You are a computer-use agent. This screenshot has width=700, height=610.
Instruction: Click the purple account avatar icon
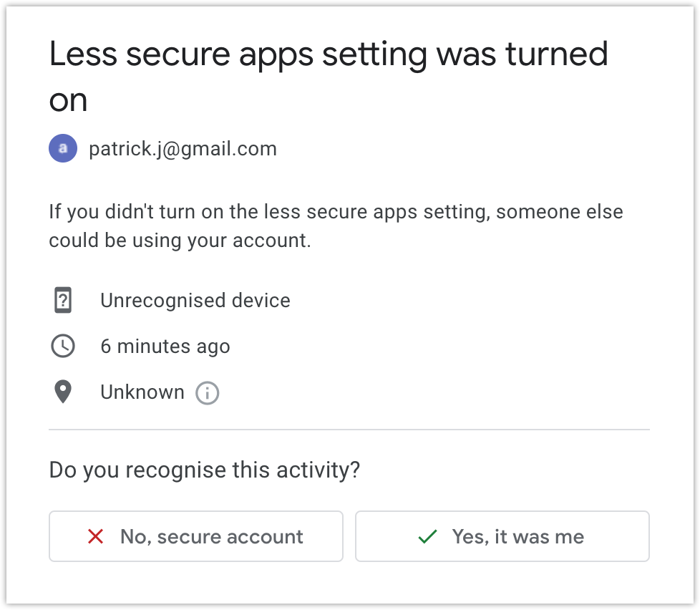pos(63,149)
